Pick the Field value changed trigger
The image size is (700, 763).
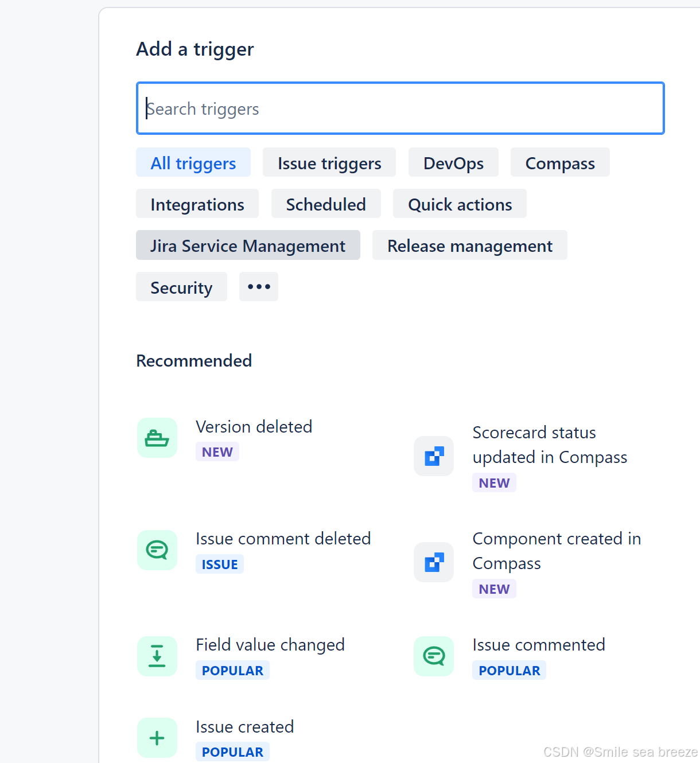270,645
